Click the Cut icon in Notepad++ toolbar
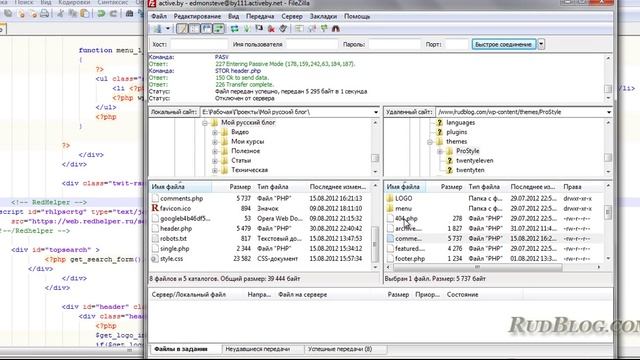 (60, 13)
